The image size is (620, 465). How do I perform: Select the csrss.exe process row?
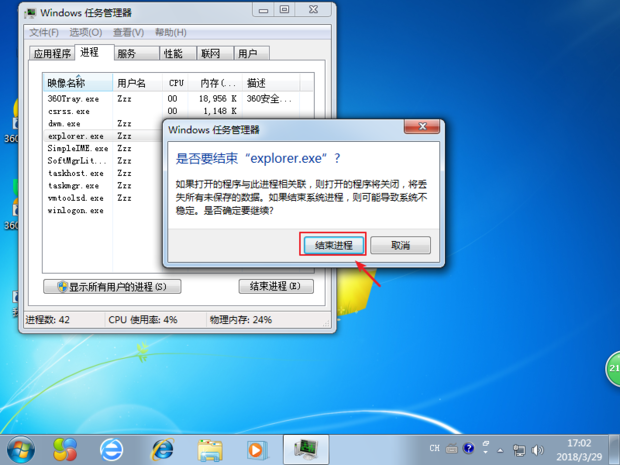pos(178,111)
